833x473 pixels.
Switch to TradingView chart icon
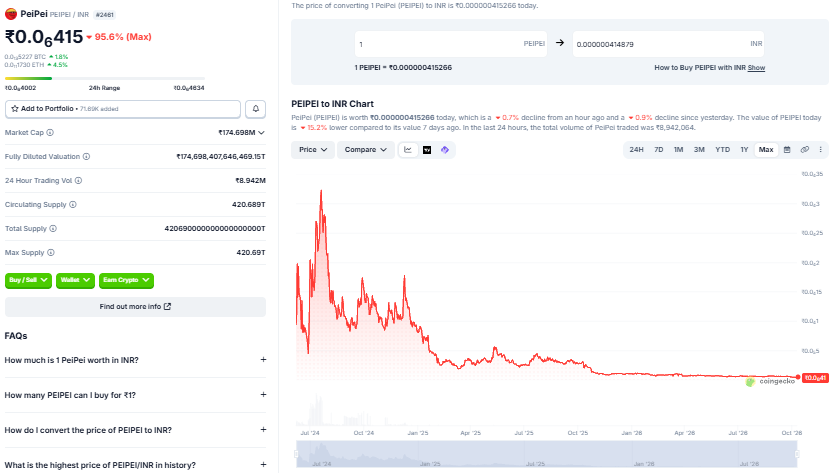[x=427, y=150]
